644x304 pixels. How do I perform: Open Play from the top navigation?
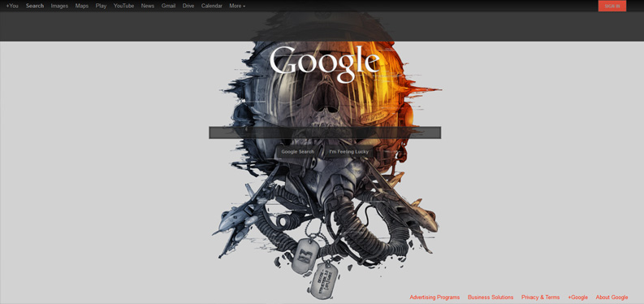[x=101, y=6]
